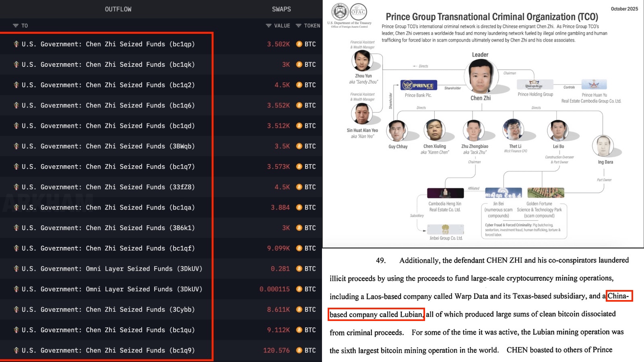Select the SWAPS section header

[x=282, y=8]
